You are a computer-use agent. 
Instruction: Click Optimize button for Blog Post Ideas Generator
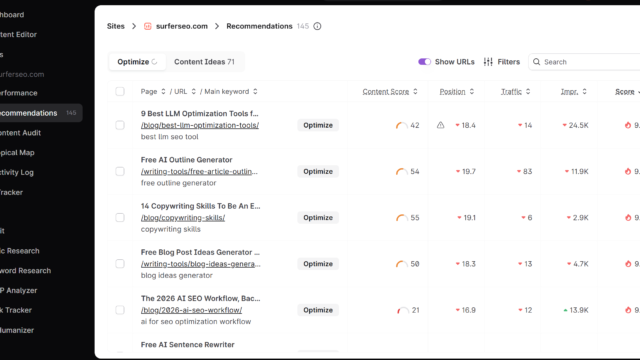318,264
